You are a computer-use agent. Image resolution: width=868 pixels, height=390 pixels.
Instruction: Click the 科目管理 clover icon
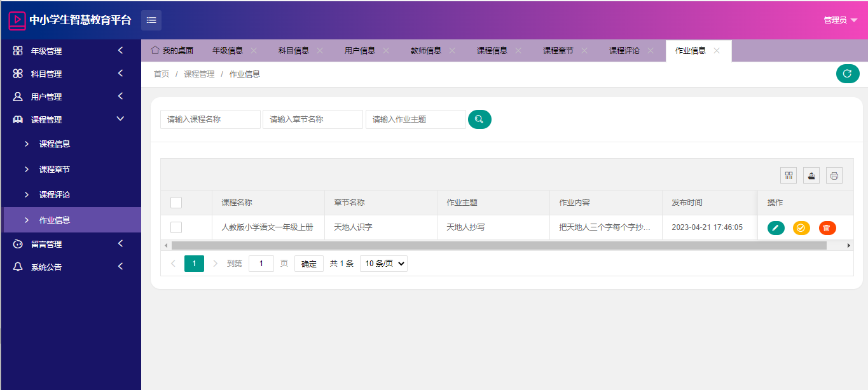(18, 74)
